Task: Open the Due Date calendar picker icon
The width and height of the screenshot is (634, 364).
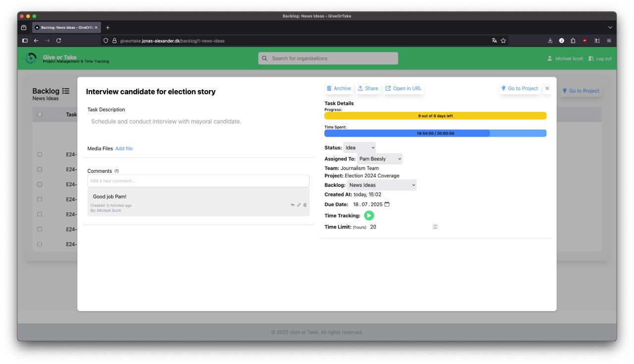Action: (387, 204)
